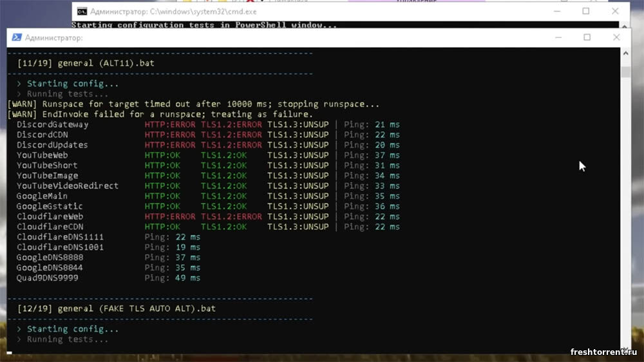Click the cmd.exe icon in the title bar
644x362 pixels.
(82, 11)
